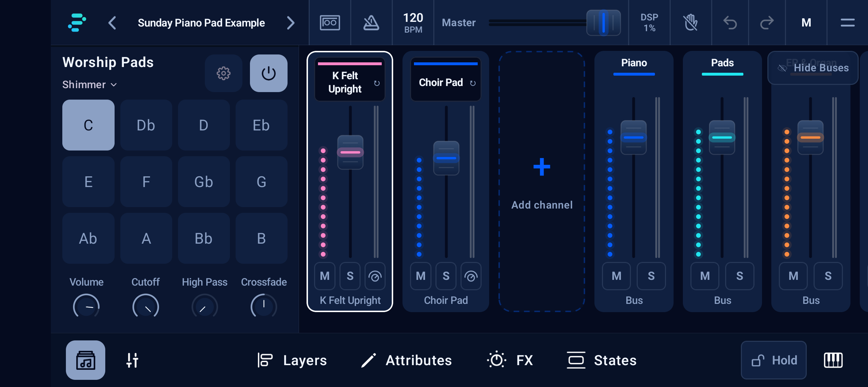
Task: Open the DSP 1% usage indicator
Action: (x=649, y=23)
